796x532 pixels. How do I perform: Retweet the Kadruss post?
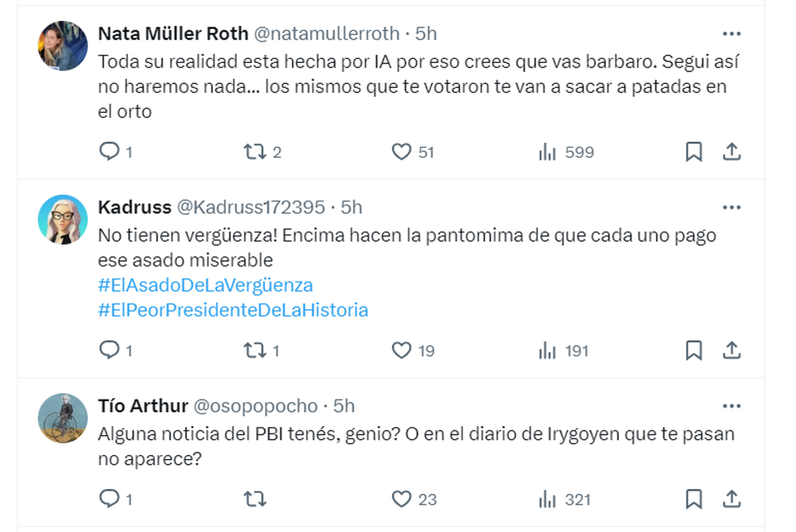coord(253,350)
